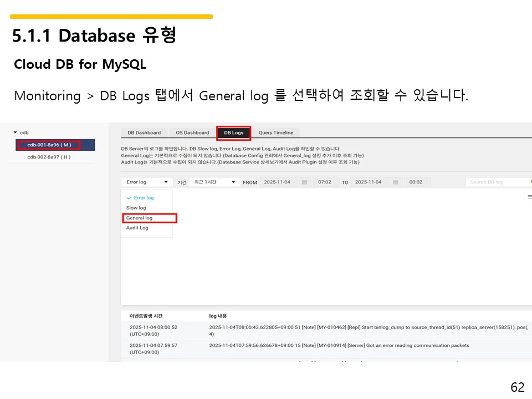The width and height of the screenshot is (532, 399).
Task: Collapse the cdb tree node
Action: 16,132
